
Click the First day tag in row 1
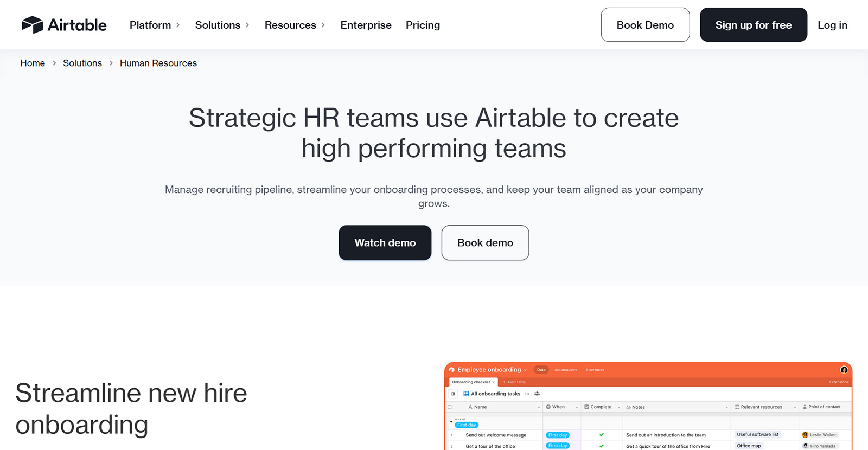(x=558, y=435)
